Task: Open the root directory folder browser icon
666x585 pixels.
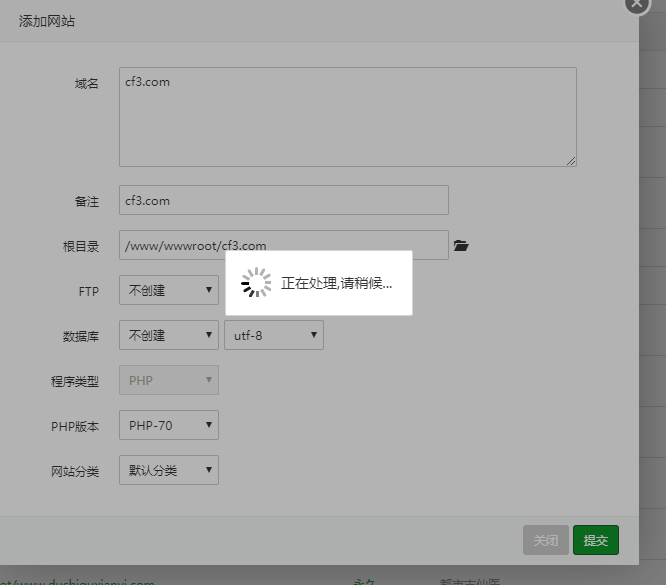Action: [x=461, y=246]
